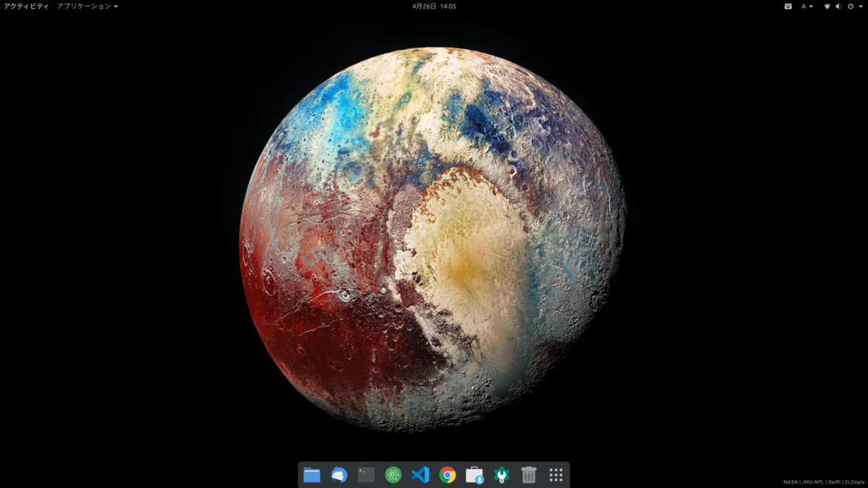Open the アプリケーション menu
Viewport: 868px width, 488px height.
coord(88,6)
